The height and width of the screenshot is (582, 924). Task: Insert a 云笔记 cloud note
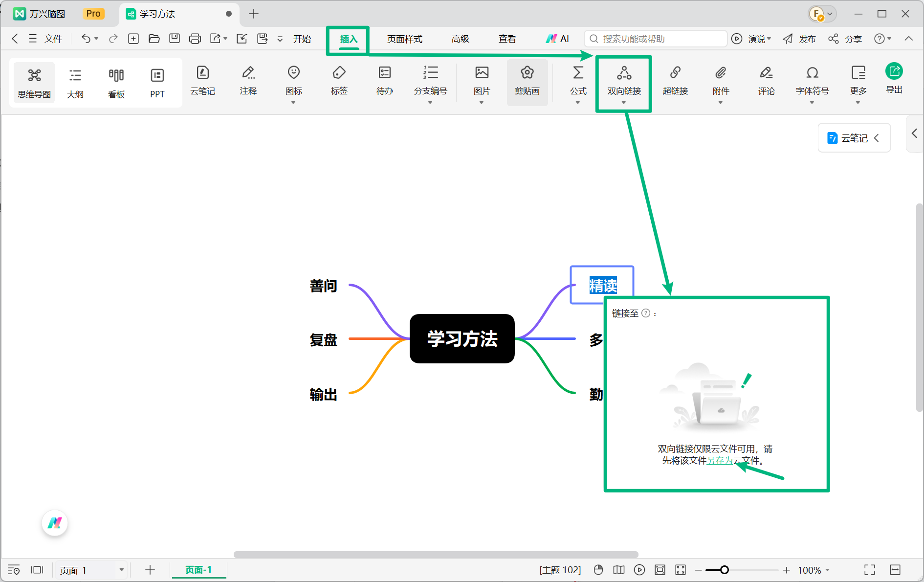point(203,81)
